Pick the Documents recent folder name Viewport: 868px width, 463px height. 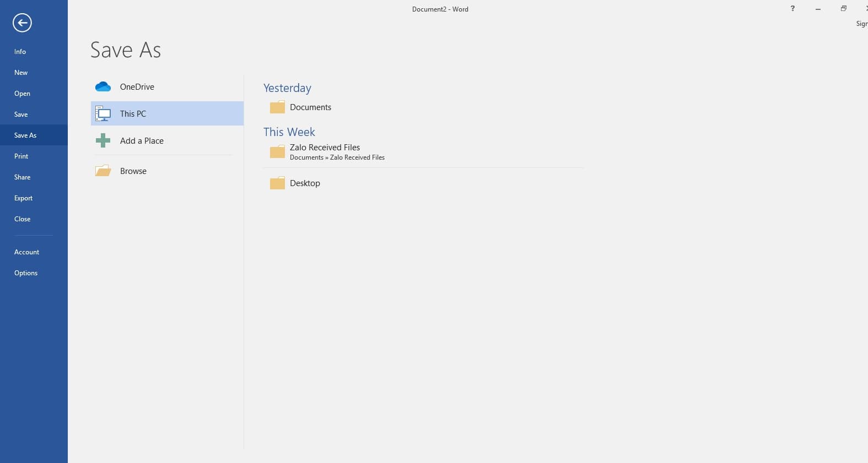310,107
